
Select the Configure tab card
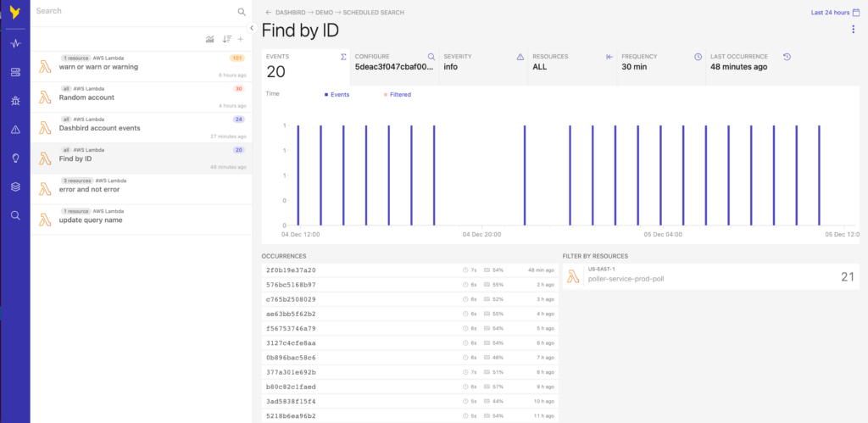coord(395,67)
